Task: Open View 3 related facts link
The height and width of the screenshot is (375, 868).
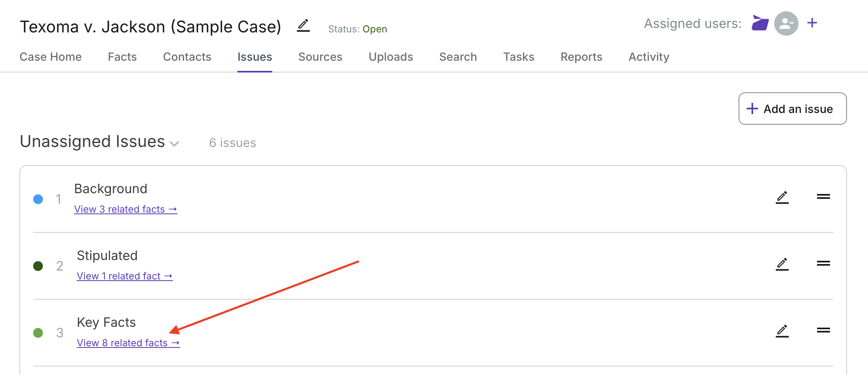Action: [125, 209]
